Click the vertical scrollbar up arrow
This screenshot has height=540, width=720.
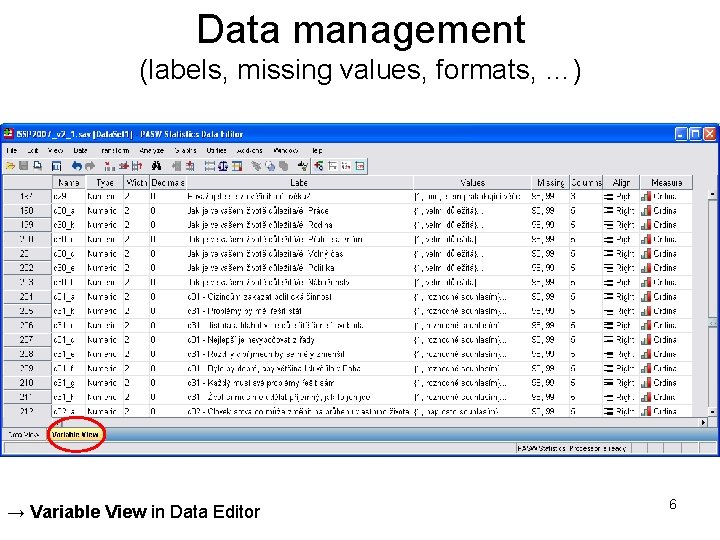point(712,195)
